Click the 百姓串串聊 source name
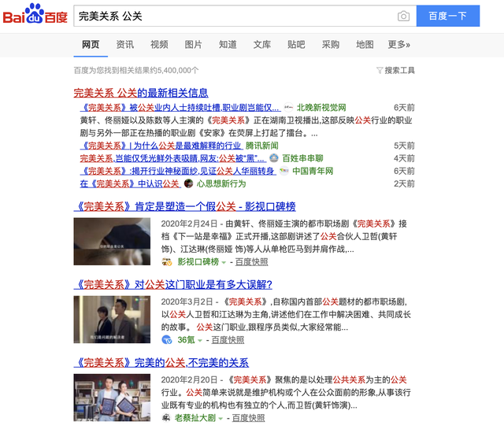This screenshot has height=429, width=504. point(302,158)
